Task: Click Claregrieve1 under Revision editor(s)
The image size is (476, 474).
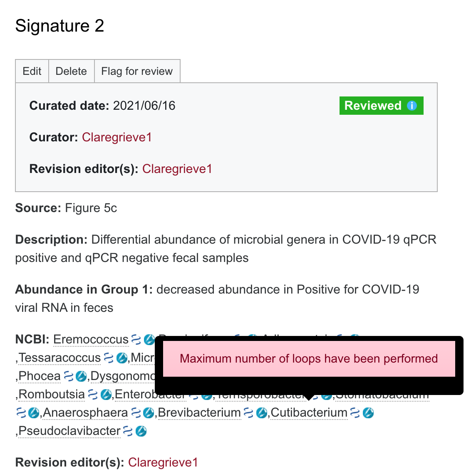Action: 177,169
